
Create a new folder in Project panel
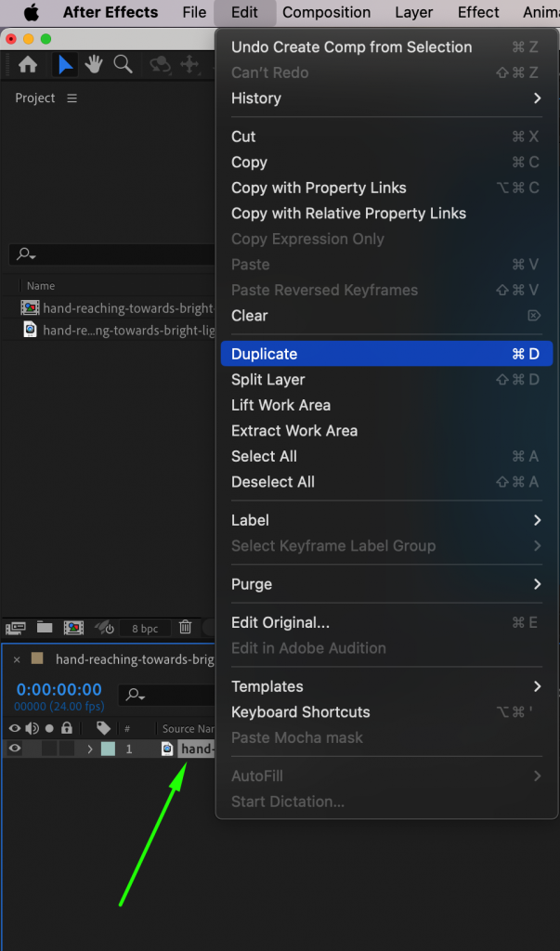click(x=44, y=628)
